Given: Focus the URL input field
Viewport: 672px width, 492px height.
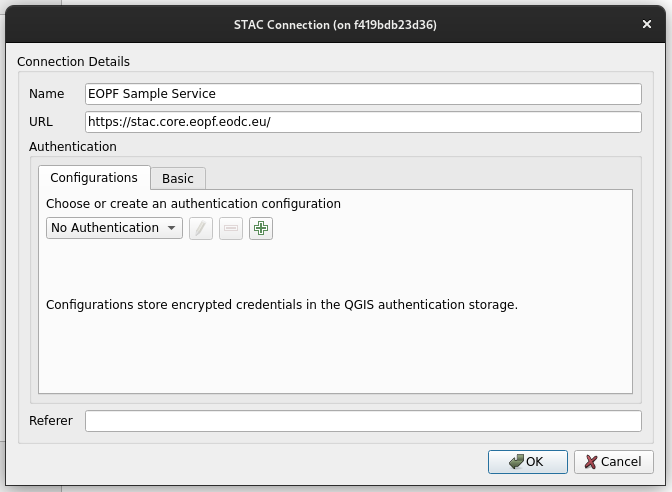Looking at the screenshot, I should click(363, 122).
